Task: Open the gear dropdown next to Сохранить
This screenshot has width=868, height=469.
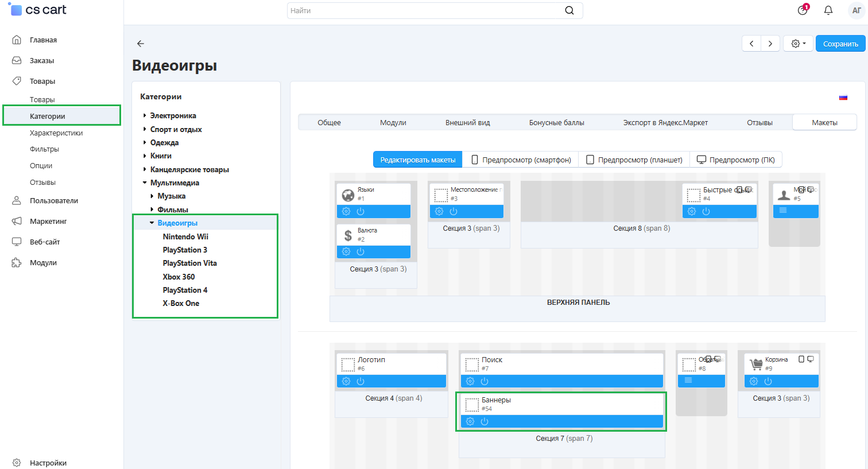Action: coord(798,44)
